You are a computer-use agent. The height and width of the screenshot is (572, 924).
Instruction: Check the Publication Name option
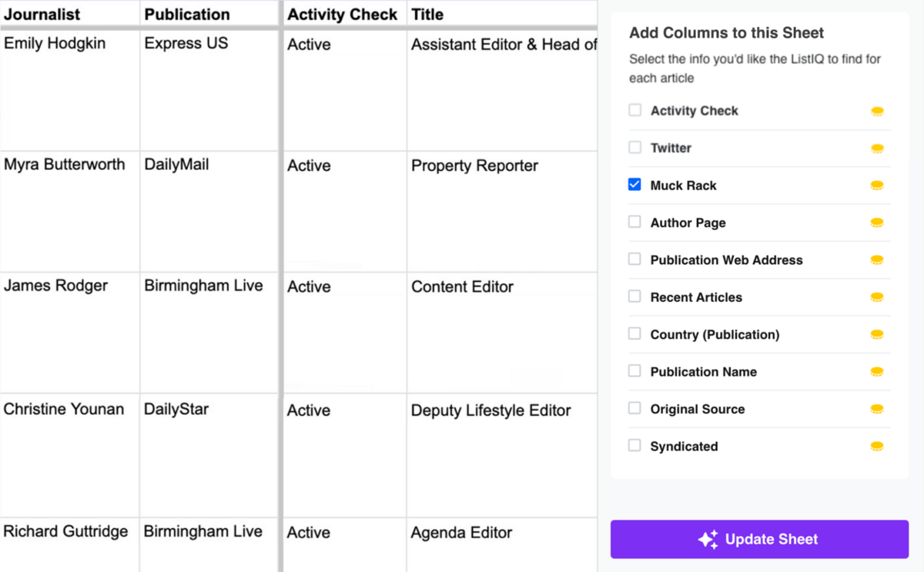(634, 372)
